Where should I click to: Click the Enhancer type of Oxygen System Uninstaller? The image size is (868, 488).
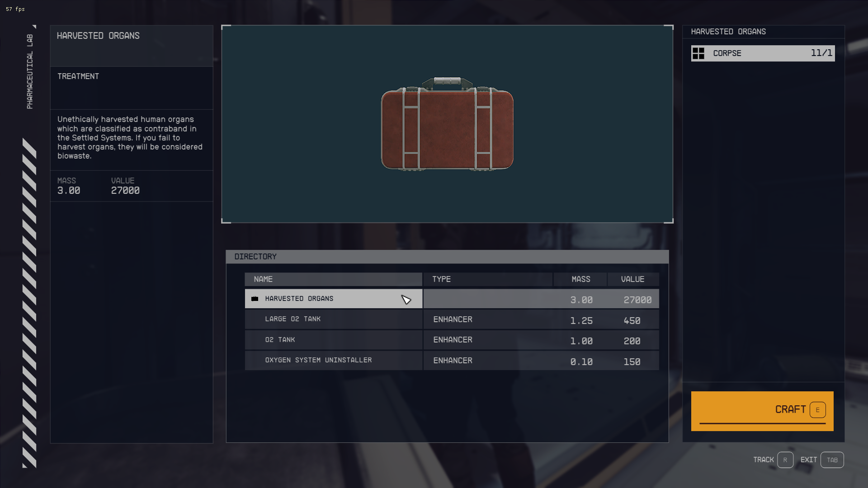[x=453, y=361]
